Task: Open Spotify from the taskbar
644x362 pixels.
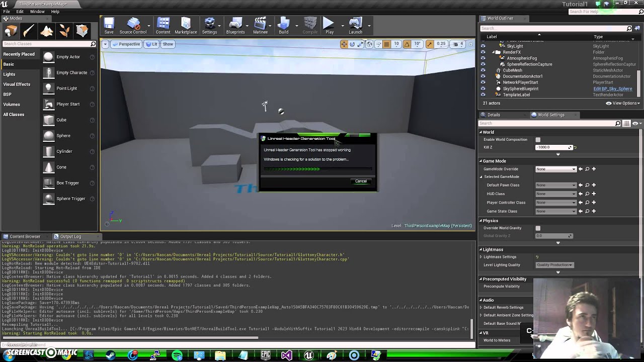Action: pyautogui.click(x=177, y=355)
